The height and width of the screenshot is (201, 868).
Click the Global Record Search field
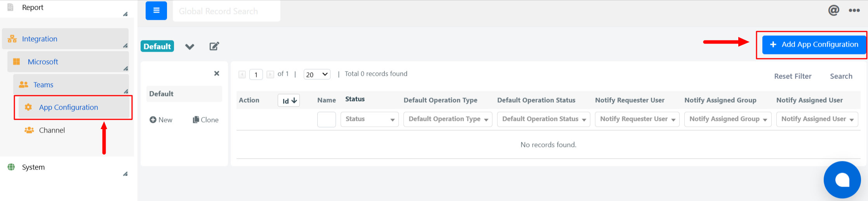tap(226, 11)
